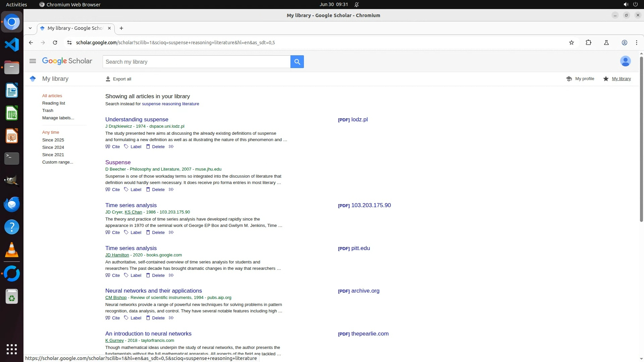Filter articles Since 2024

tap(53, 147)
